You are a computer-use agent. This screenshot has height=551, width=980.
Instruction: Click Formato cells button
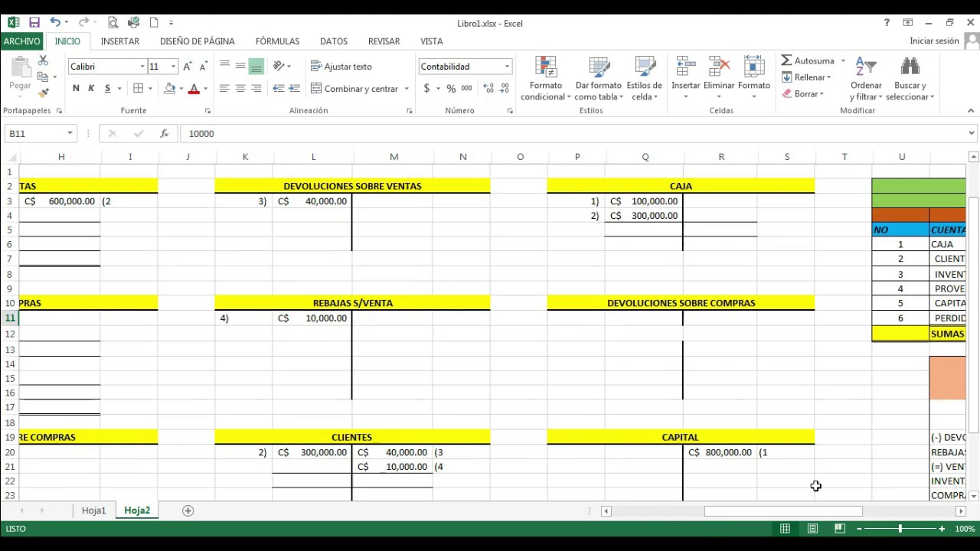(x=754, y=78)
